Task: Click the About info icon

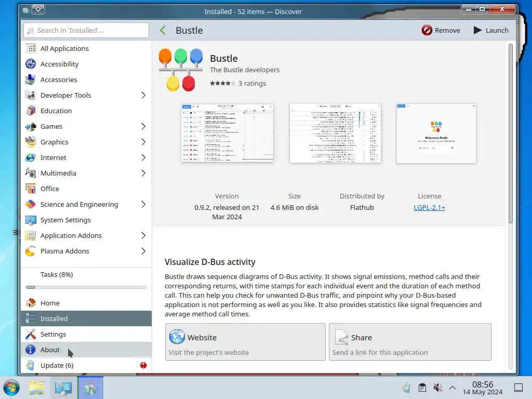Action: pos(31,350)
